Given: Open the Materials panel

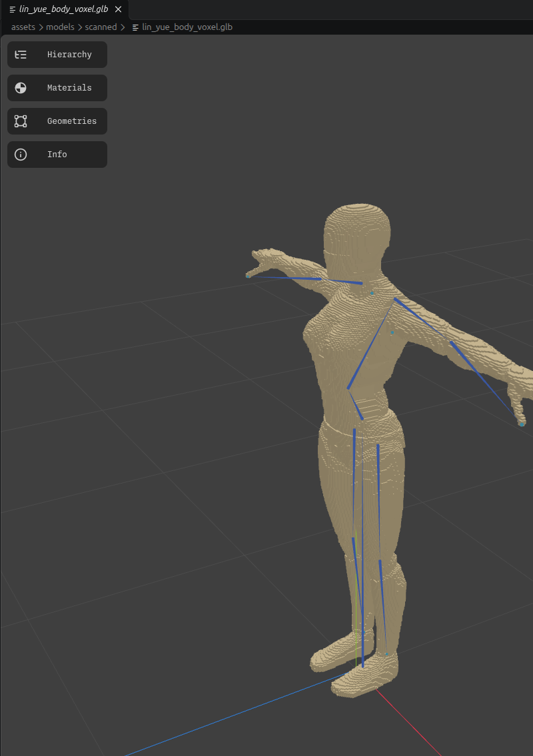Looking at the screenshot, I should coord(57,88).
